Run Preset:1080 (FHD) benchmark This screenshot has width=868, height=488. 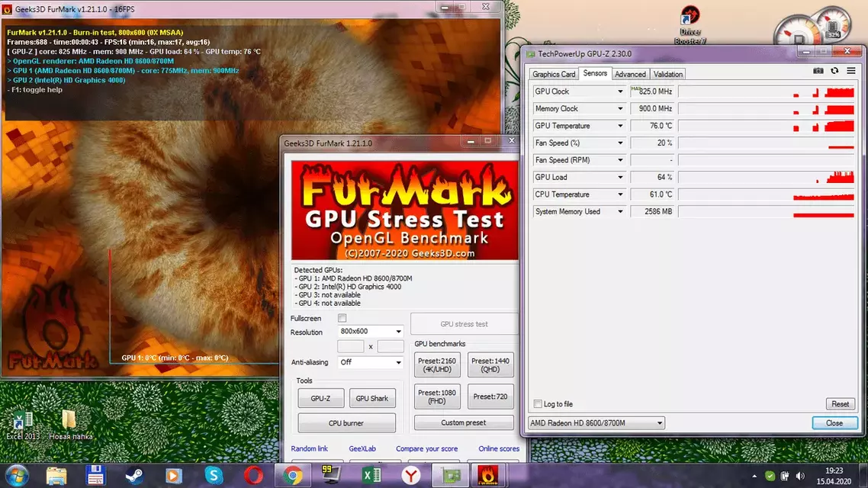coord(437,396)
